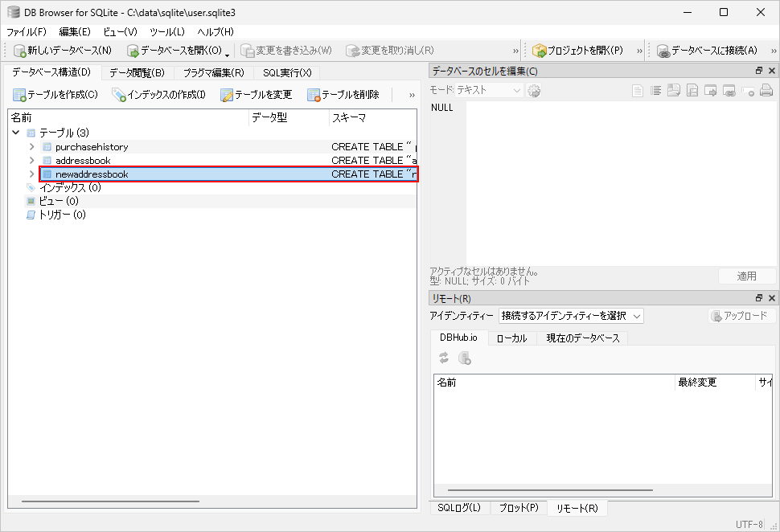Click the Open Database toolbar button

click(x=174, y=51)
